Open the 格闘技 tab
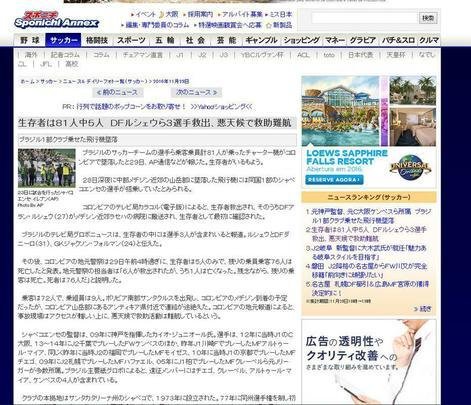Screen dimensions: 471x405 (x=97, y=40)
